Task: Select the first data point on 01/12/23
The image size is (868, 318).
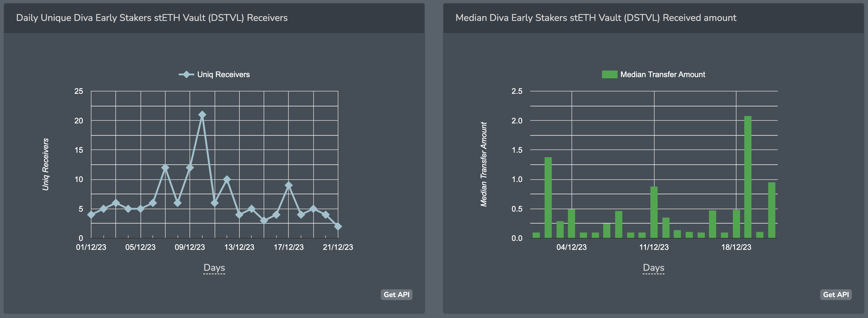Action: 91,215
